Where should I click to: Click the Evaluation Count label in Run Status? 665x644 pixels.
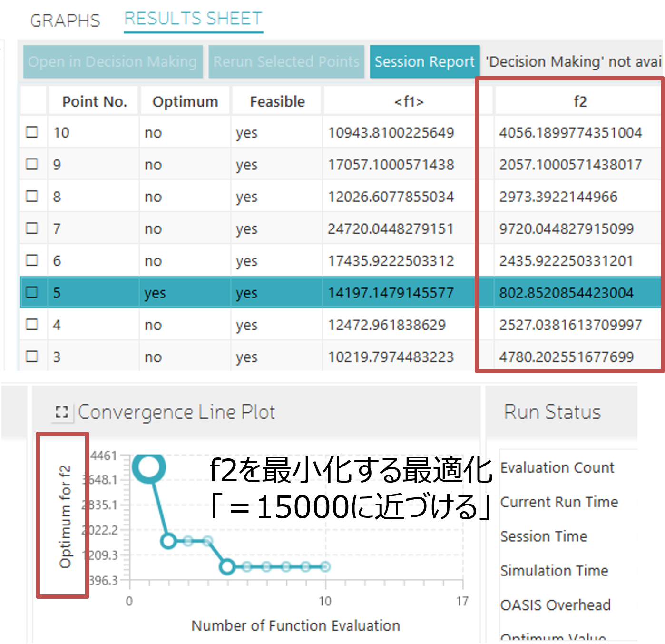point(557,468)
